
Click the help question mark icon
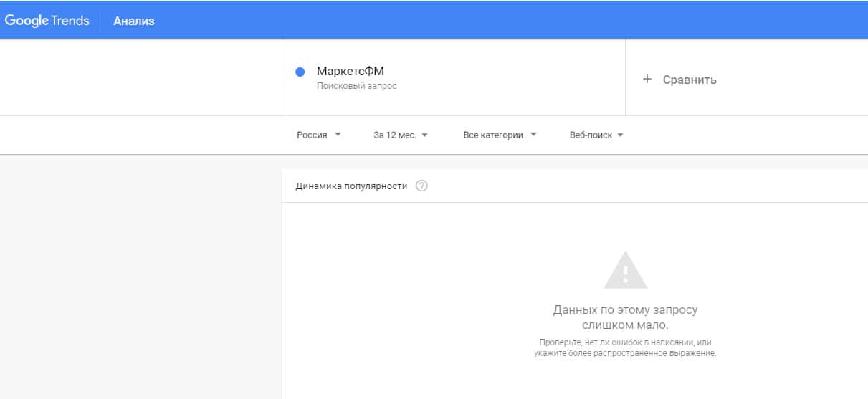[x=421, y=186]
